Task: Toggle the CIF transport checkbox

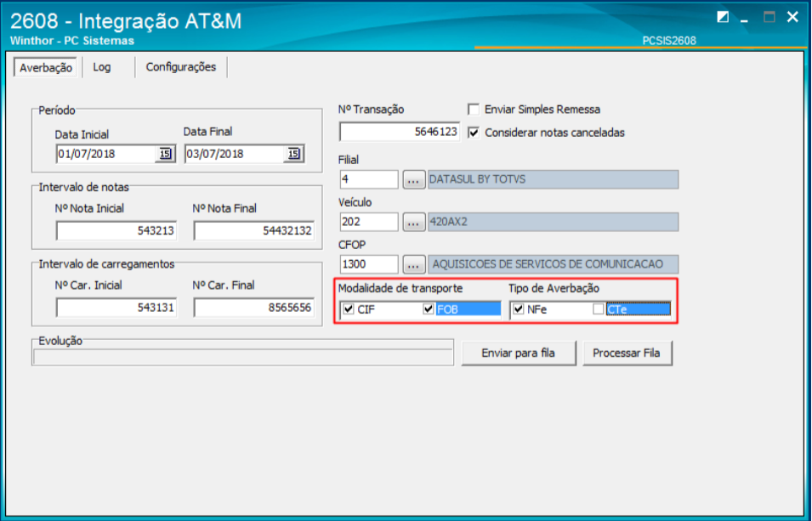Action: [x=349, y=309]
